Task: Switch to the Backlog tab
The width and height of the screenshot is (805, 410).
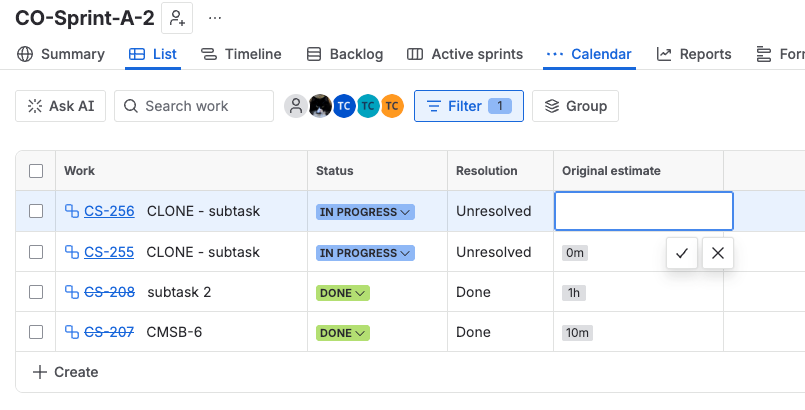Action: tap(344, 54)
